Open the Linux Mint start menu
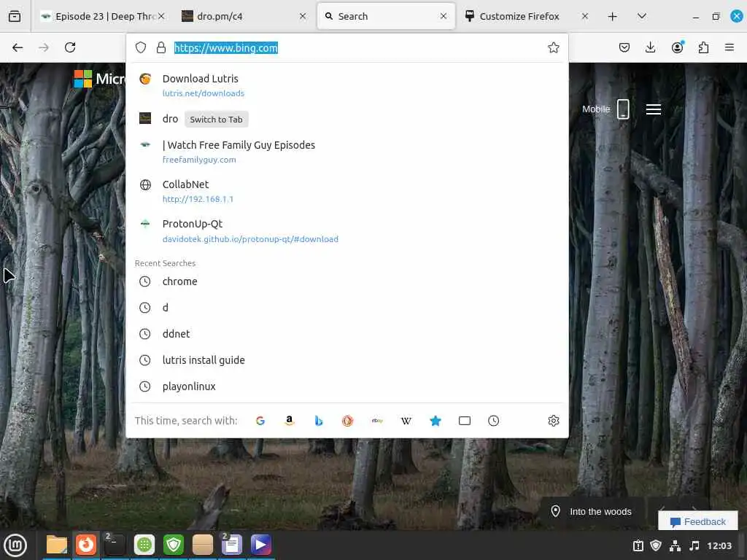Screen dimensions: 747x560 pyautogui.click(x=15, y=545)
